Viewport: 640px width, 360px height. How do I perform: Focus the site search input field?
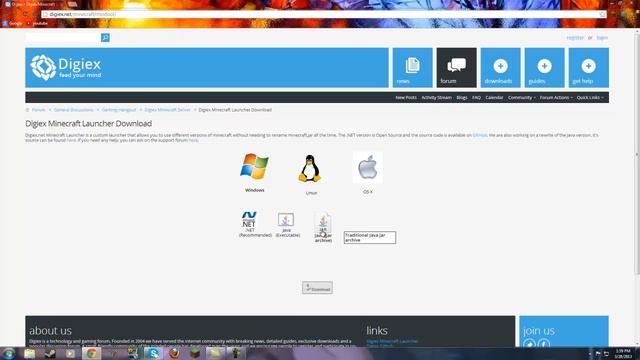[x=63, y=38]
